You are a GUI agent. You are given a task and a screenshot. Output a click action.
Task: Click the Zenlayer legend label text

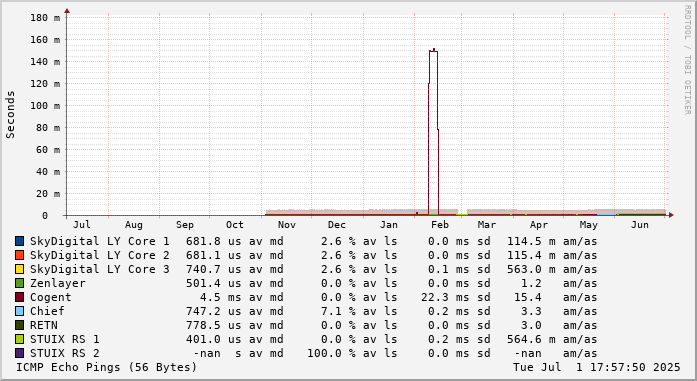pyautogui.click(x=58, y=283)
